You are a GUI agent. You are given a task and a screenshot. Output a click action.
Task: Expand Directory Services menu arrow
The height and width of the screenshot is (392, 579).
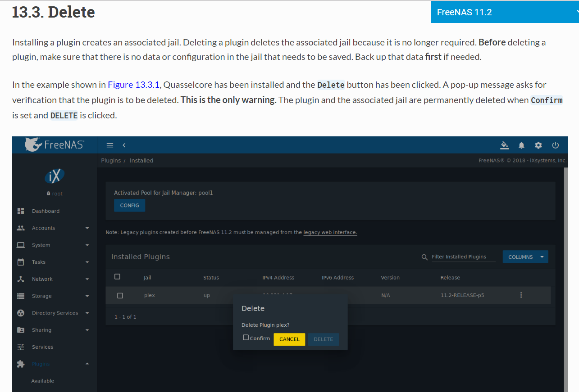(87, 313)
